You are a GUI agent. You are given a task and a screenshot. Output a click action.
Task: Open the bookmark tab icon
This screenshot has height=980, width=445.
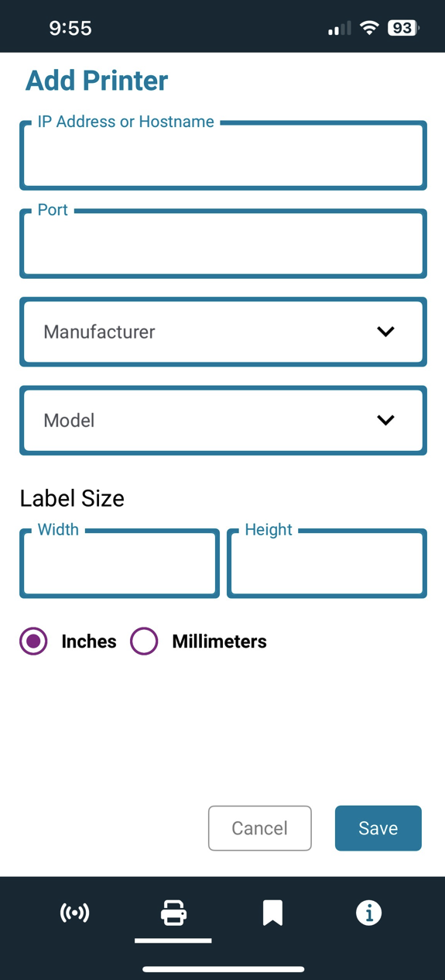[x=272, y=913]
